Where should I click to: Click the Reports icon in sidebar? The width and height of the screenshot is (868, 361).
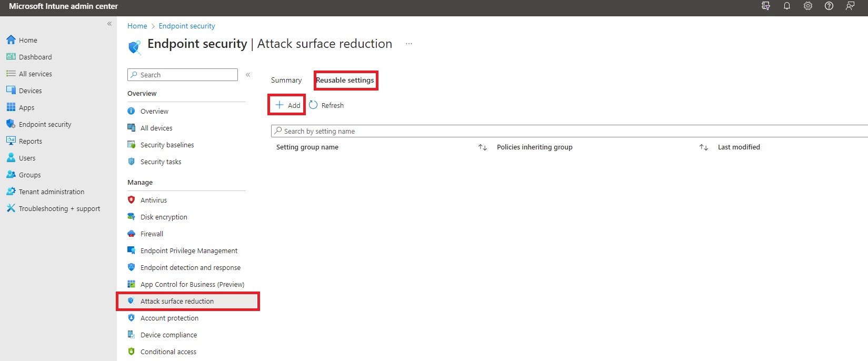tap(11, 141)
